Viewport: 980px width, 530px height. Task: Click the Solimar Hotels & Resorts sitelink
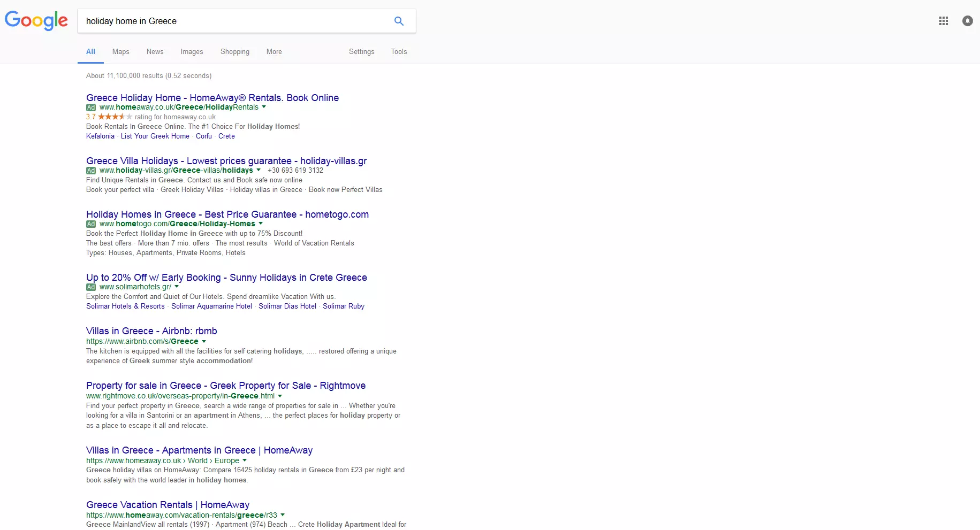click(125, 306)
